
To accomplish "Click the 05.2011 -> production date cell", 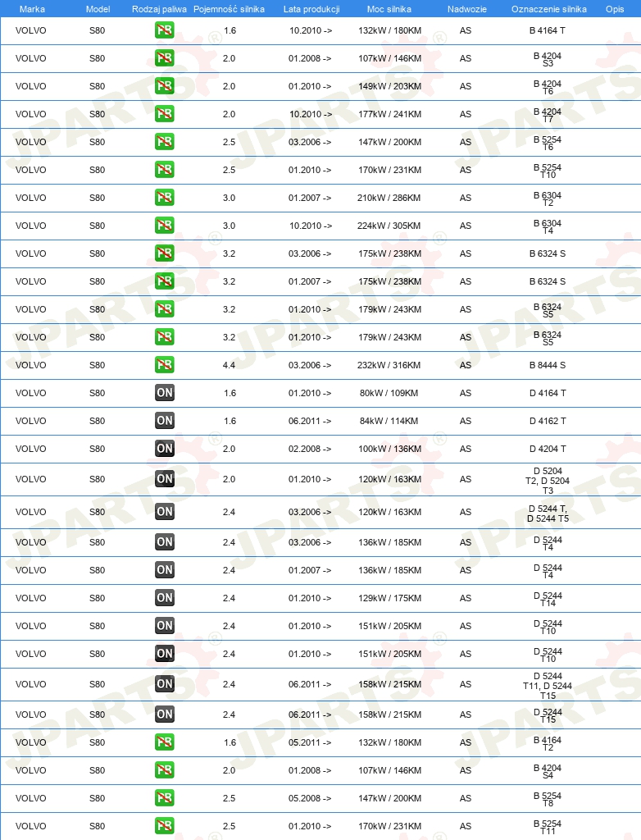I will click(x=310, y=742).
